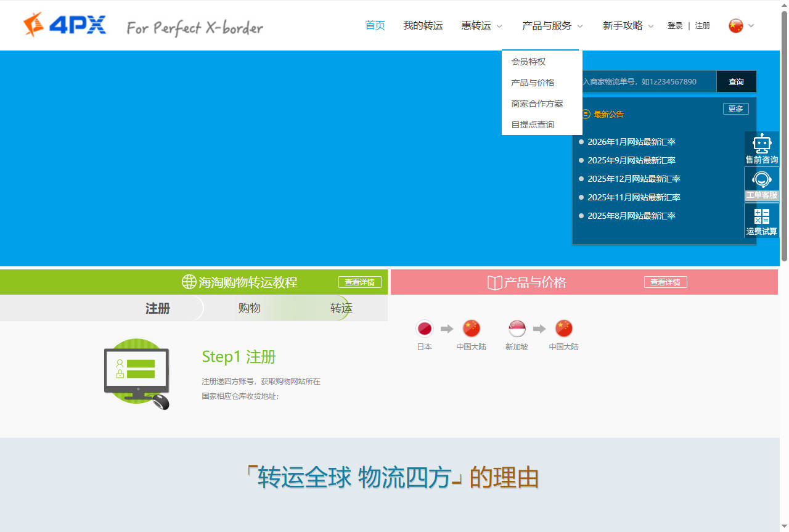
Task: Click the globe icon beside 海淘购物转运教程
Action: (x=189, y=282)
